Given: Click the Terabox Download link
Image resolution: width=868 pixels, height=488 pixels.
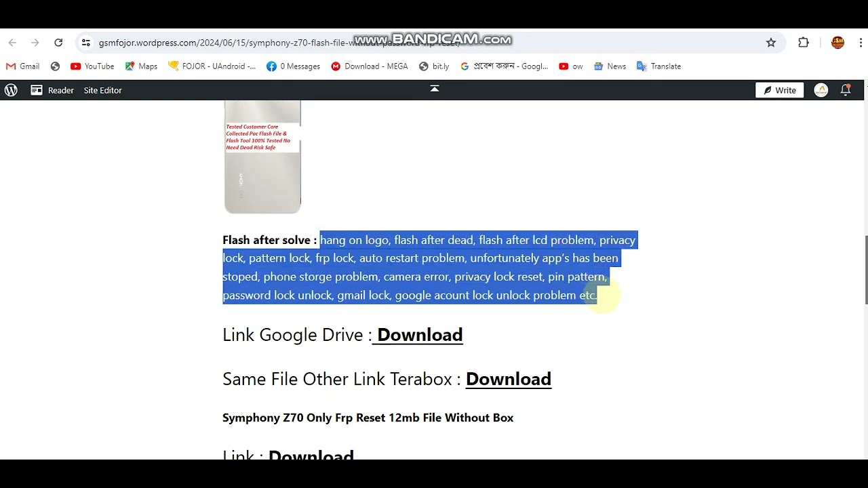Looking at the screenshot, I should pos(509,379).
